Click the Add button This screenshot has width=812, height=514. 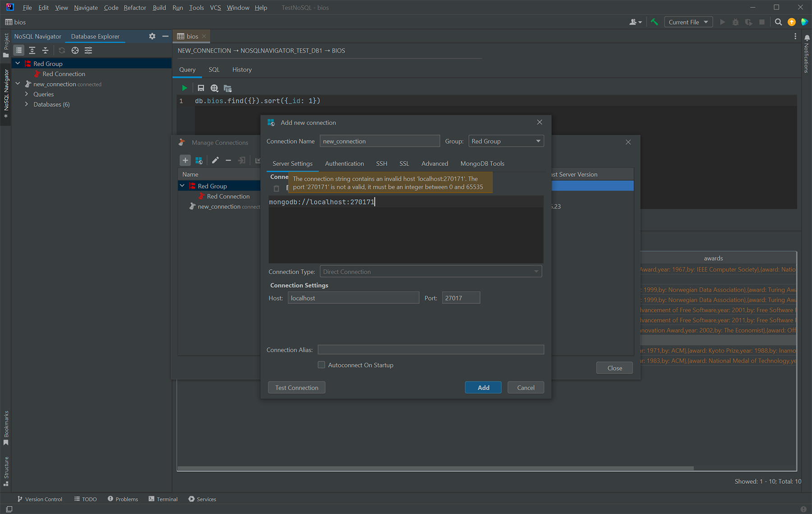tap(483, 387)
